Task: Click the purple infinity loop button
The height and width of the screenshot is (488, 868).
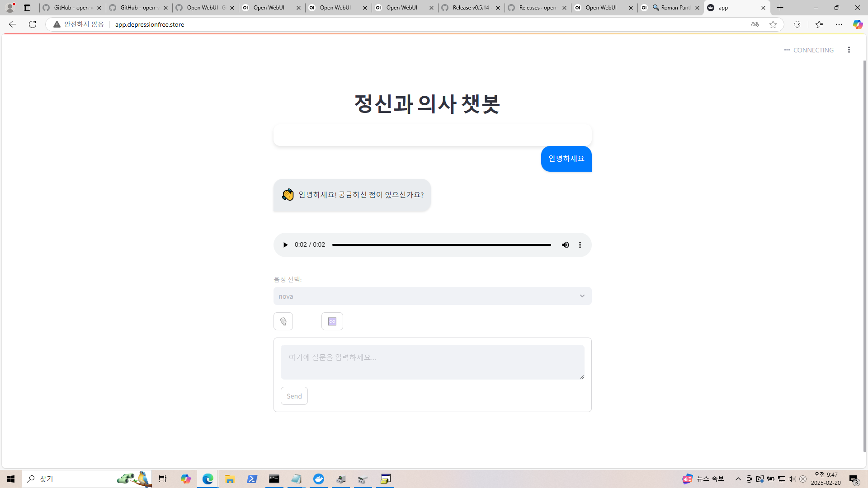Action: tap(332, 321)
